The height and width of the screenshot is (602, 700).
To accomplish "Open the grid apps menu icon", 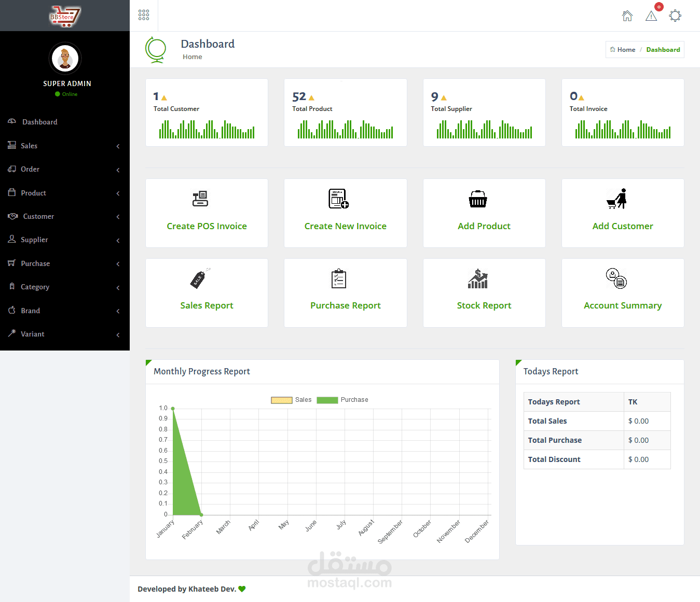I will 144,15.
